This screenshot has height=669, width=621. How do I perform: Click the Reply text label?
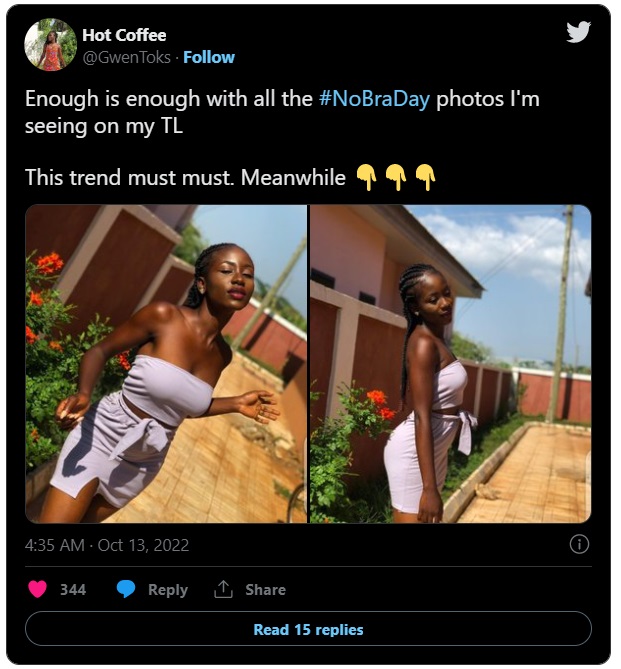168,590
